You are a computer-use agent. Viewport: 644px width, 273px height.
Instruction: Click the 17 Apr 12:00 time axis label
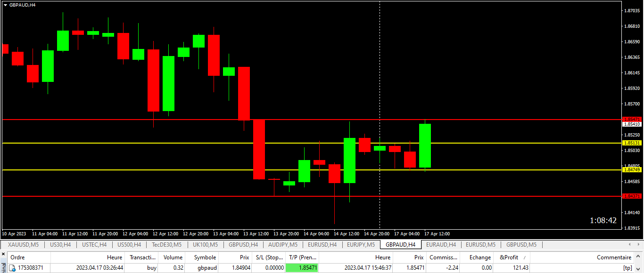[x=437, y=234]
